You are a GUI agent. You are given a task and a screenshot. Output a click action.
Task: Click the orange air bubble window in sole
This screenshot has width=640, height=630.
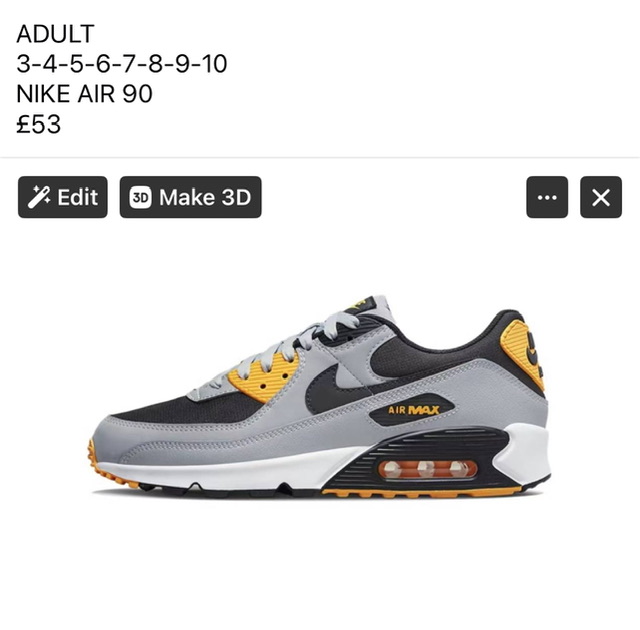428,469
